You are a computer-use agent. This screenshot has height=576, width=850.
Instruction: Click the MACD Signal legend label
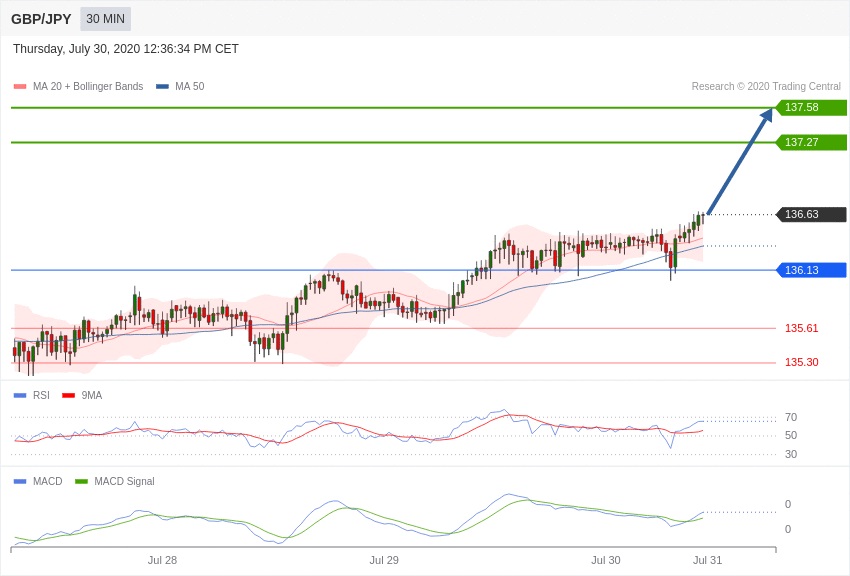[124, 481]
